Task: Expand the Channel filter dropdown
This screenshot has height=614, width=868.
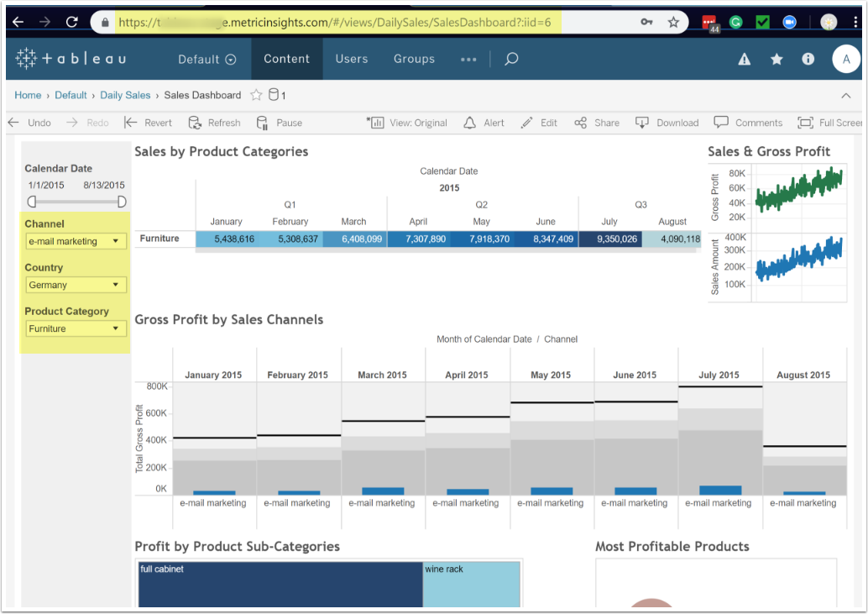Action: coord(76,241)
